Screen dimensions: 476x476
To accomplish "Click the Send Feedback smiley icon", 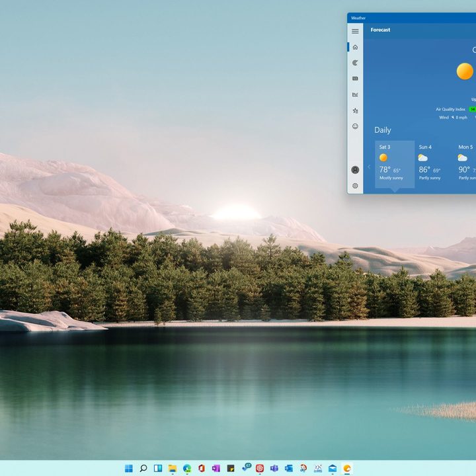I will pyautogui.click(x=355, y=126).
